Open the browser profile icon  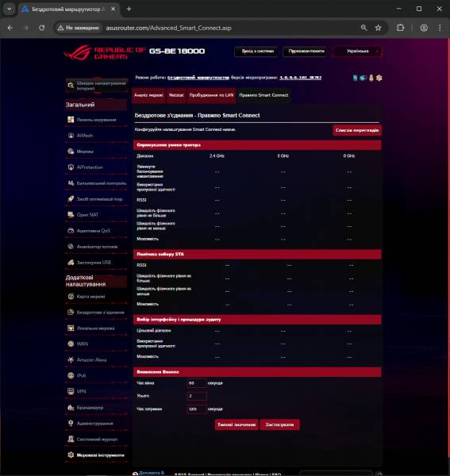click(x=424, y=28)
